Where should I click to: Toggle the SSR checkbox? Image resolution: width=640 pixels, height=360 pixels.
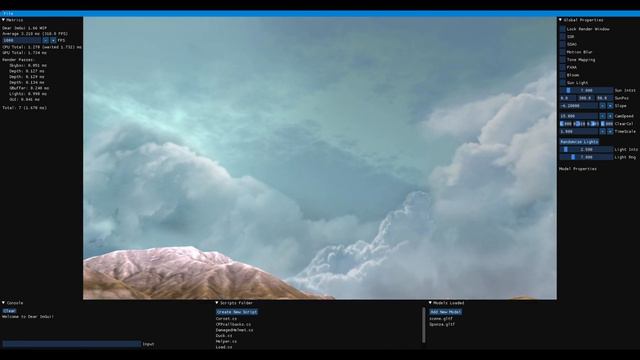click(x=562, y=37)
